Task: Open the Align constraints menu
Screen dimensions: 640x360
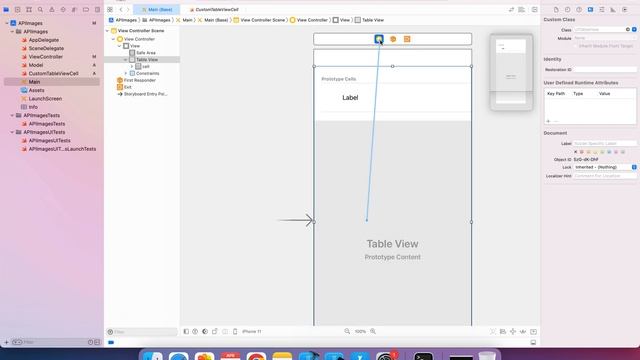Action: (503, 331)
